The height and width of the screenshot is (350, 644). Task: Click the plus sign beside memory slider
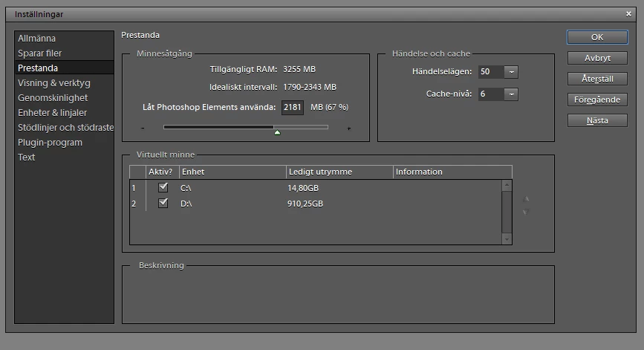[x=348, y=129]
